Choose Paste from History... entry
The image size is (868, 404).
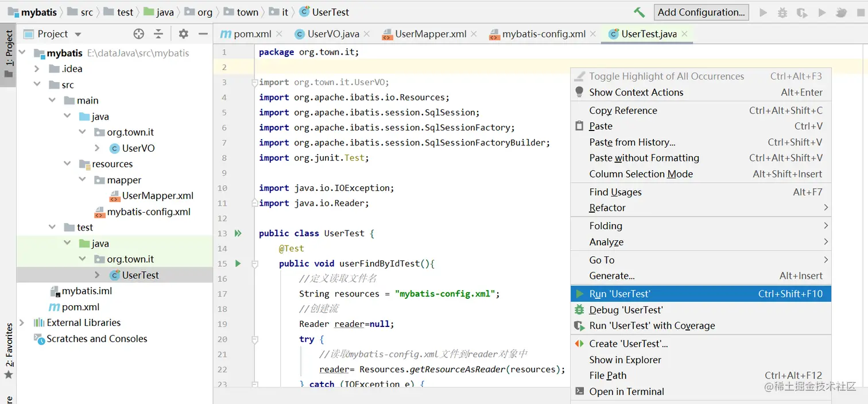(x=701, y=142)
